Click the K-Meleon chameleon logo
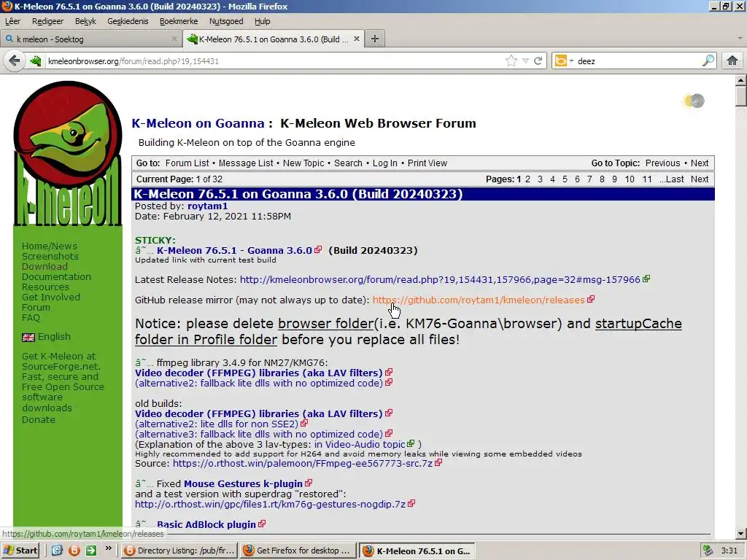Image resolution: width=747 pixels, height=560 pixels. coord(68,152)
